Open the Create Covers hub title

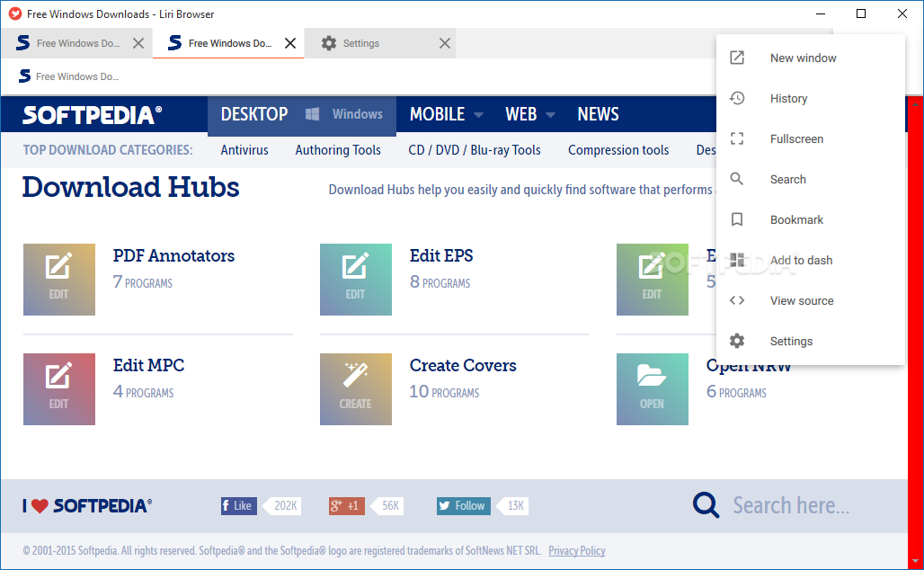coord(463,365)
